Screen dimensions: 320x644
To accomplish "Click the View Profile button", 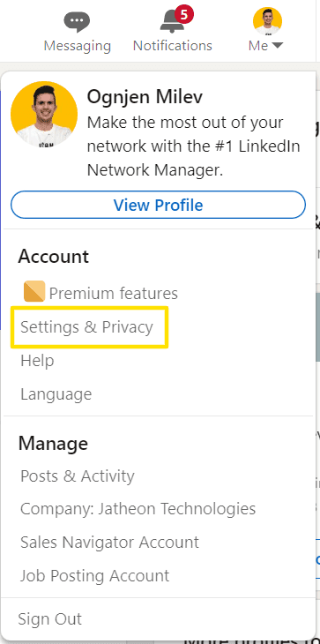I will (158, 205).
